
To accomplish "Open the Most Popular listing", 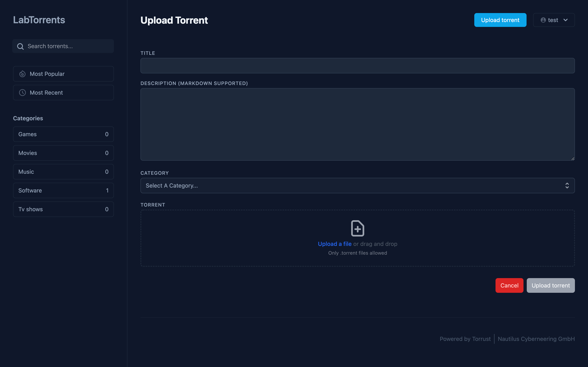I will pos(63,74).
